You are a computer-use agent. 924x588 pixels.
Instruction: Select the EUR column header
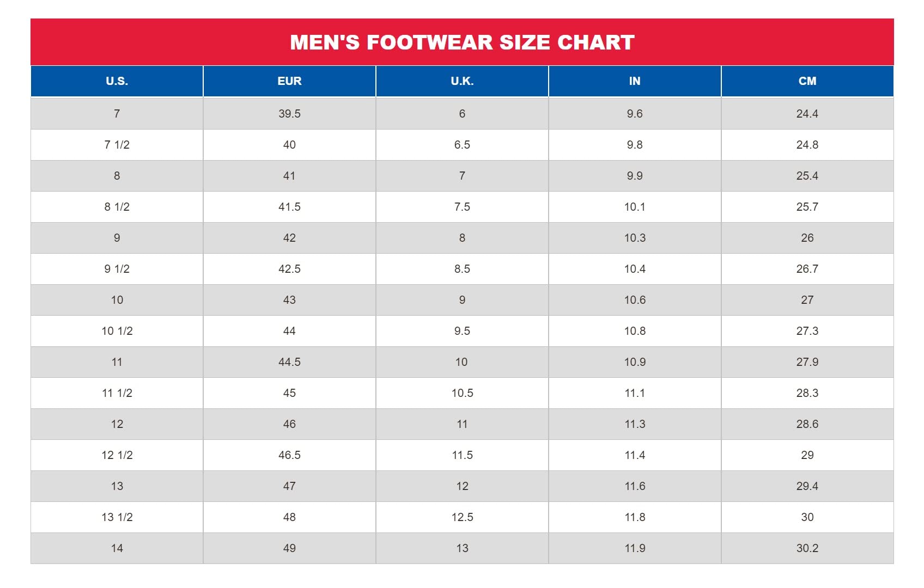click(289, 81)
